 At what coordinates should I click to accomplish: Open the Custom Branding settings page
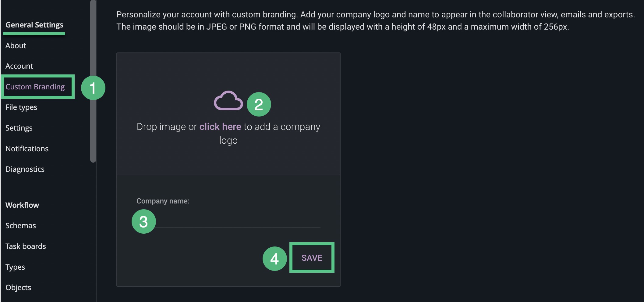(x=35, y=86)
